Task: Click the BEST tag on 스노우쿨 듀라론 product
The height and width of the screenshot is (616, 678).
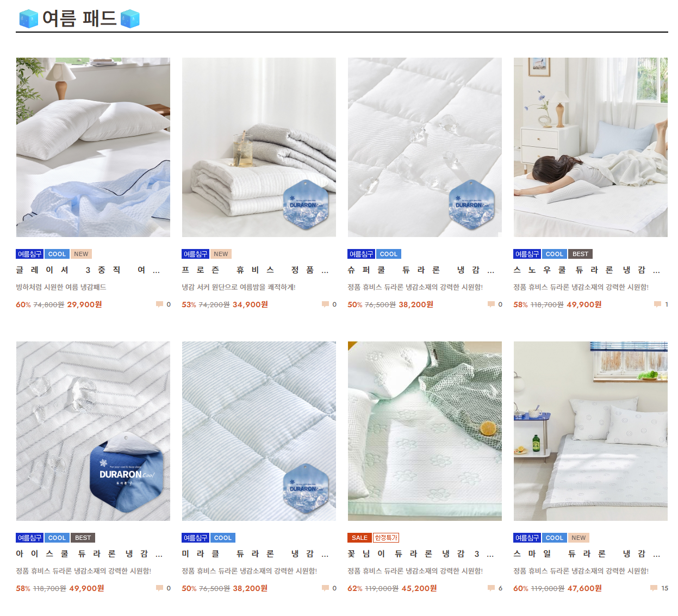Action: tap(580, 254)
